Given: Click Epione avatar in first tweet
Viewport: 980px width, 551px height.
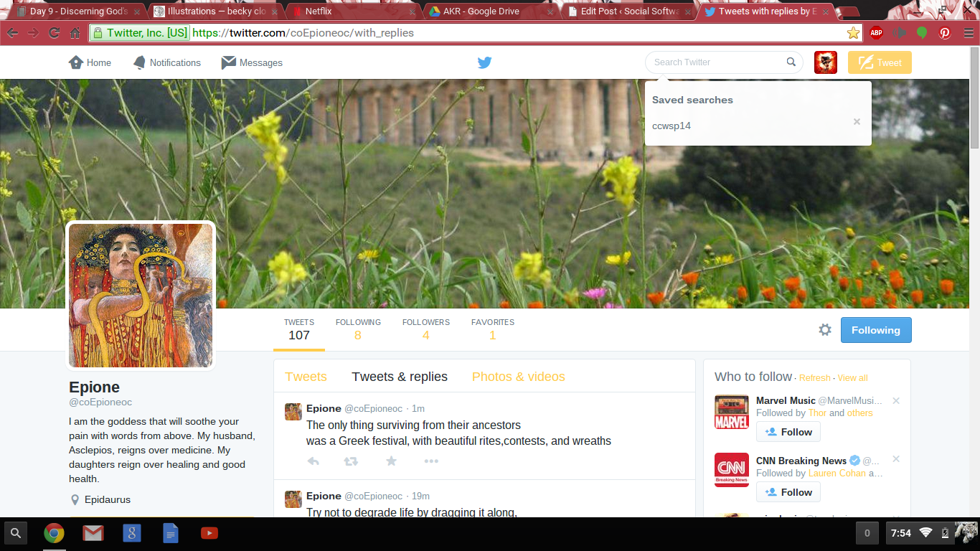Looking at the screenshot, I should 293,412.
